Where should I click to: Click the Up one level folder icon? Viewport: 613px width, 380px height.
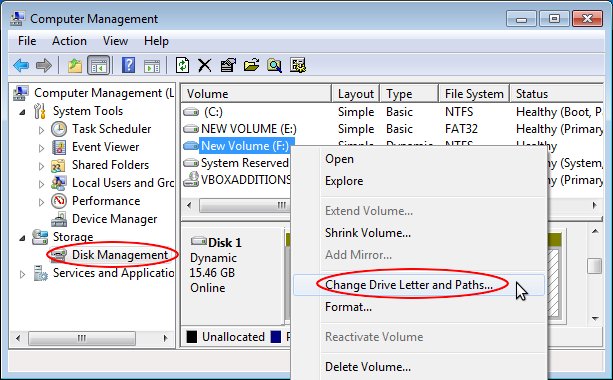click(74, 65)
